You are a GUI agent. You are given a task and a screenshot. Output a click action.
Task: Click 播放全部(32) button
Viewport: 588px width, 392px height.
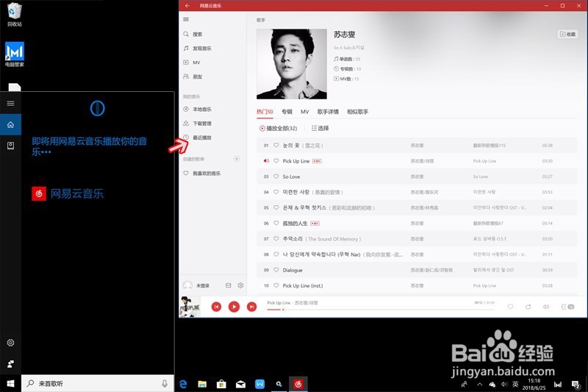pos(279,128)
